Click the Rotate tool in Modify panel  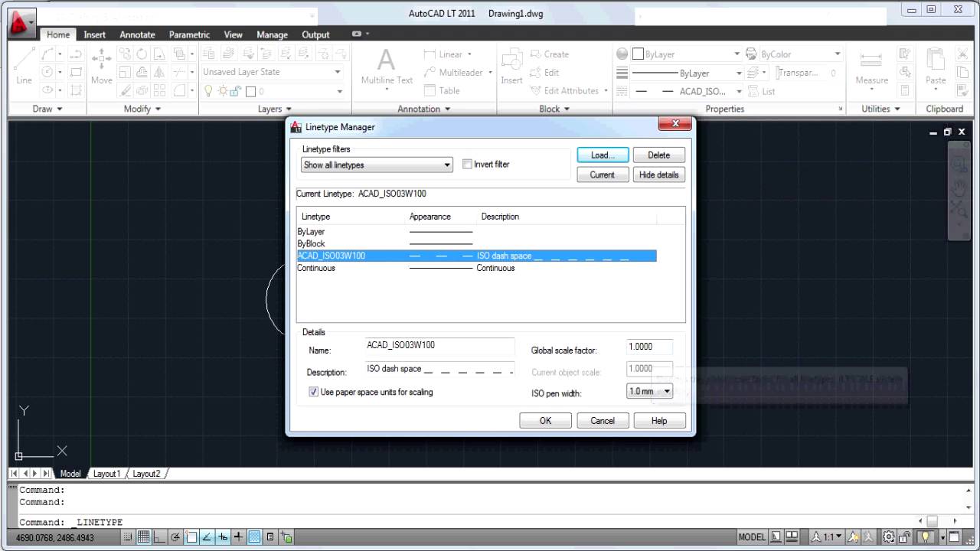tap(143, 54)
